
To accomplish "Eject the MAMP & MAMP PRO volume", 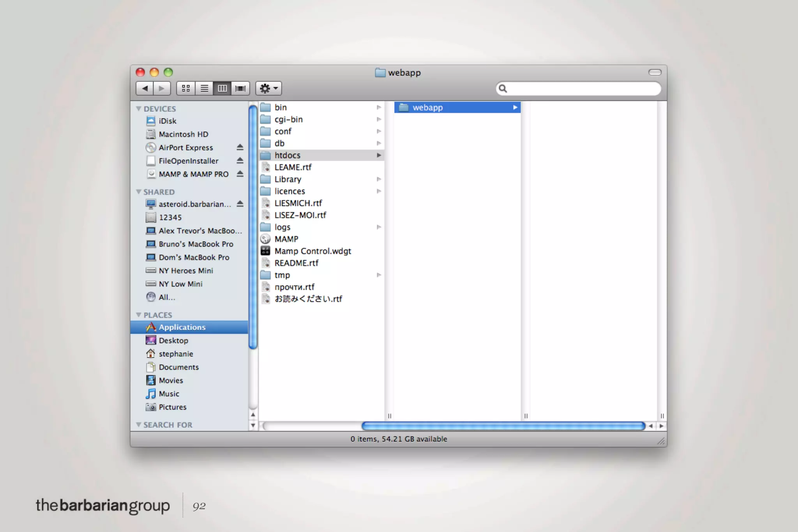I will [240, 174].
